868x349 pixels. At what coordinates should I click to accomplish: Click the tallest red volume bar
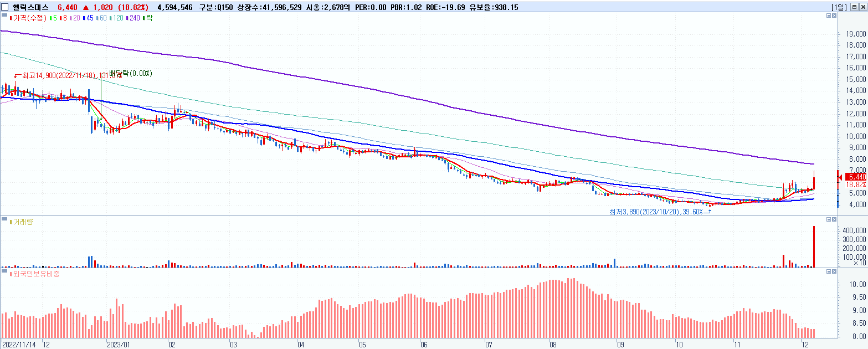(814, 247)
